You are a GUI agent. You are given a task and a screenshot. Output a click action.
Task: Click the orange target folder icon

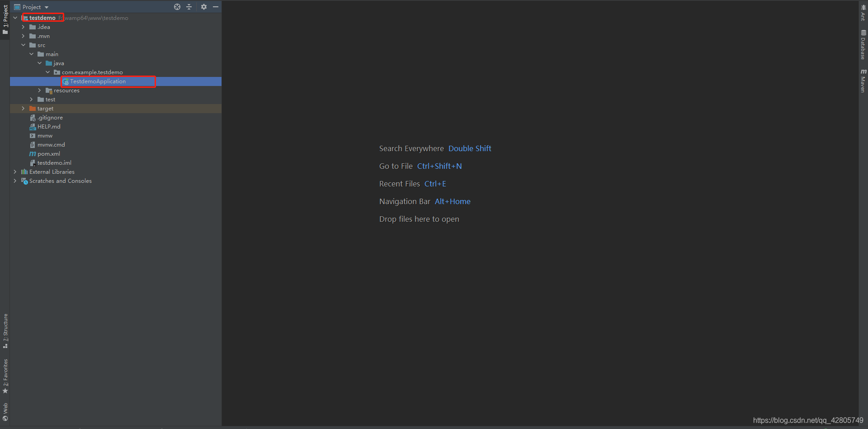(x=33, y=108)
